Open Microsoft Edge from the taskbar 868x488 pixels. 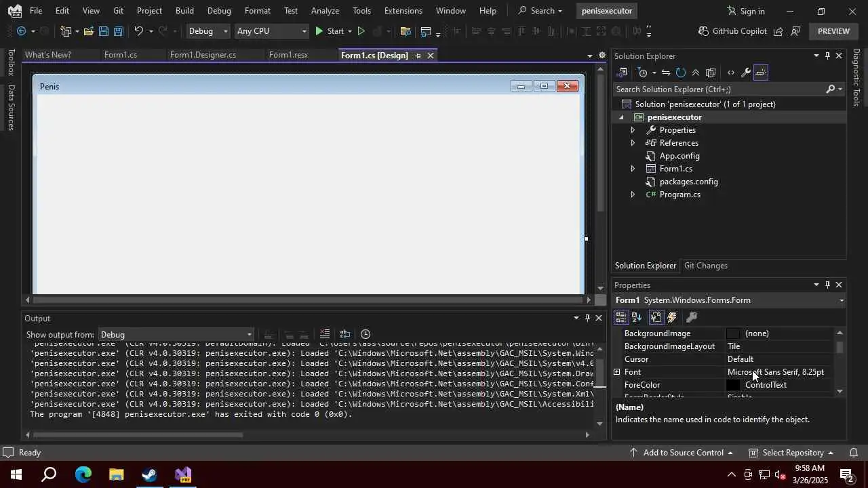point(83,474)
